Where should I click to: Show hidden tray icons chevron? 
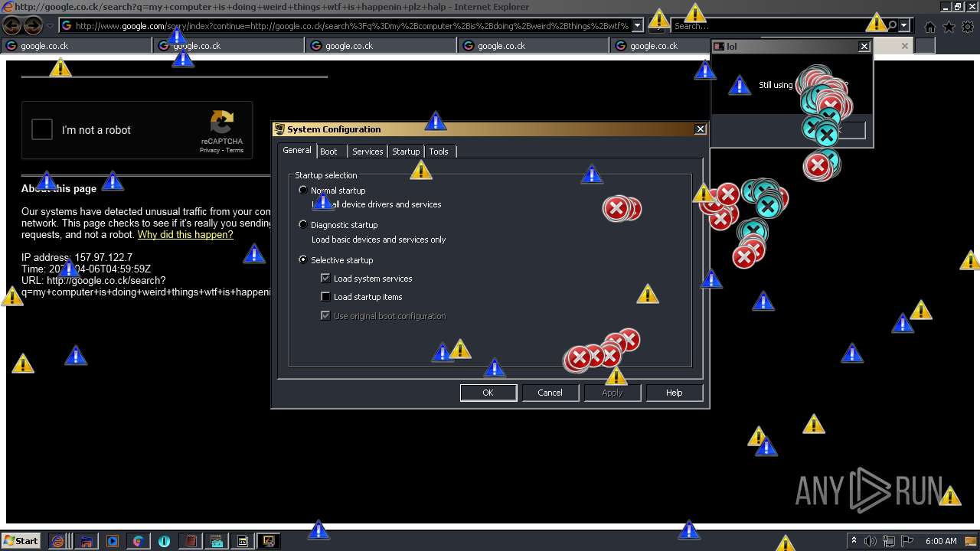tap(854, 541)
